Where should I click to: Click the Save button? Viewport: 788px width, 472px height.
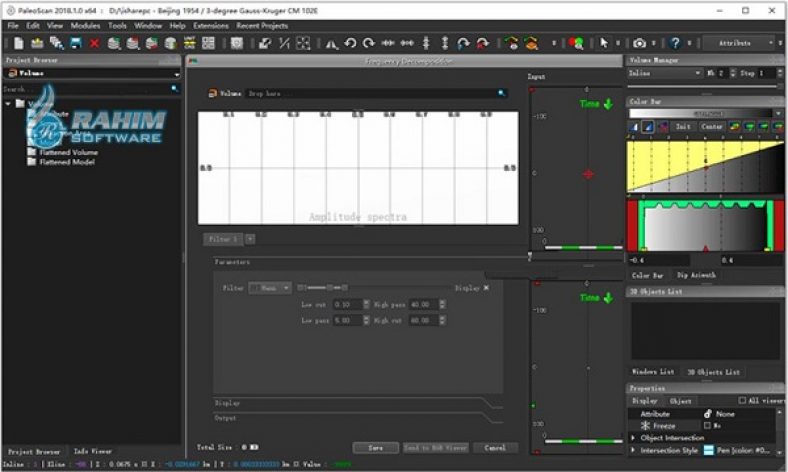click(x=375, y=447)
